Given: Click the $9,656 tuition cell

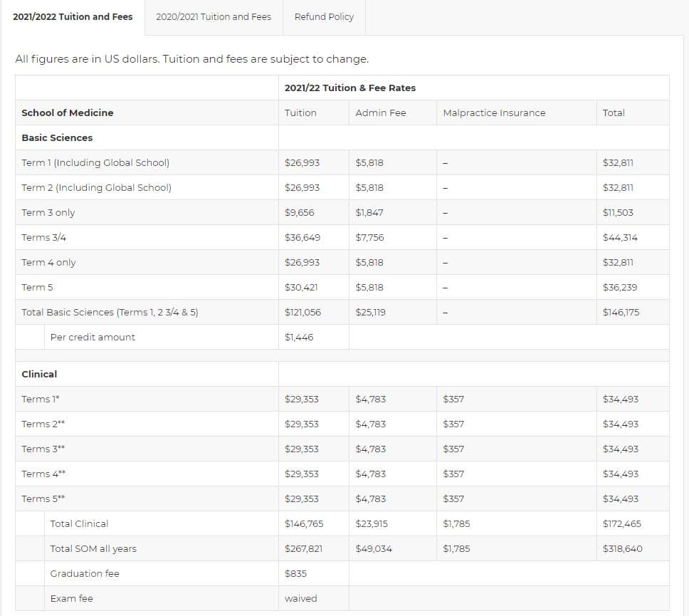Looking at the screenshot, I should [299, 213].
